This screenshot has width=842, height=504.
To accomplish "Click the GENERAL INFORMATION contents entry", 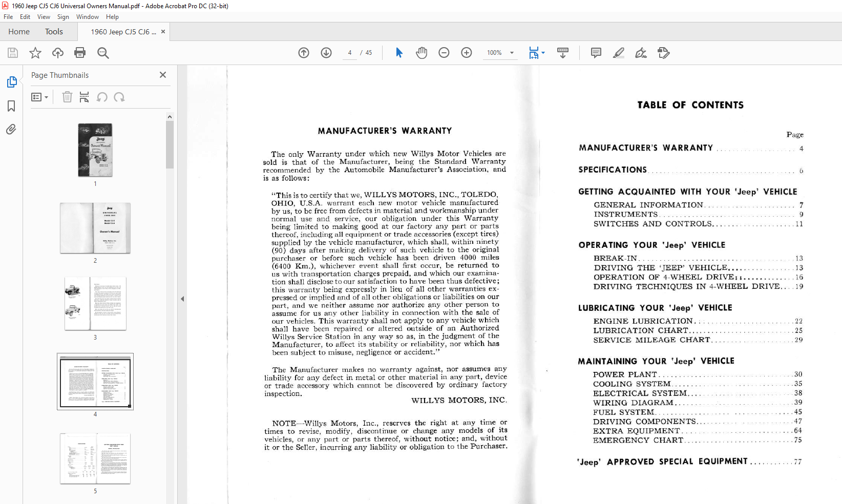I will coord(699,205).
